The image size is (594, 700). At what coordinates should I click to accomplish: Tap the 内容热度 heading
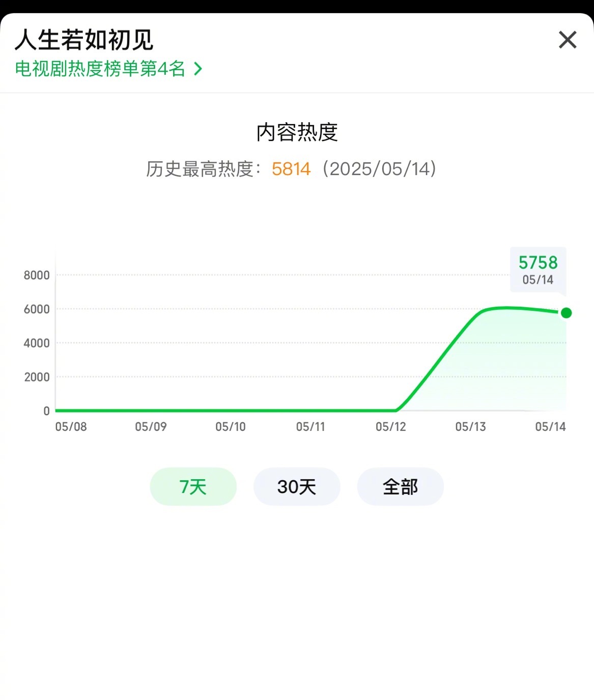click(297, 132)
